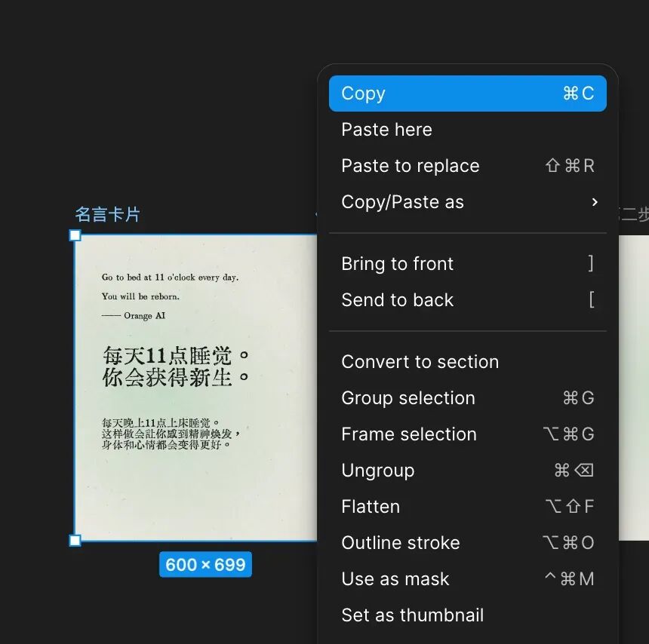Viewport: 649px width, 644px height.
Task: Choose Send to back
Action: tap(467, 300)
